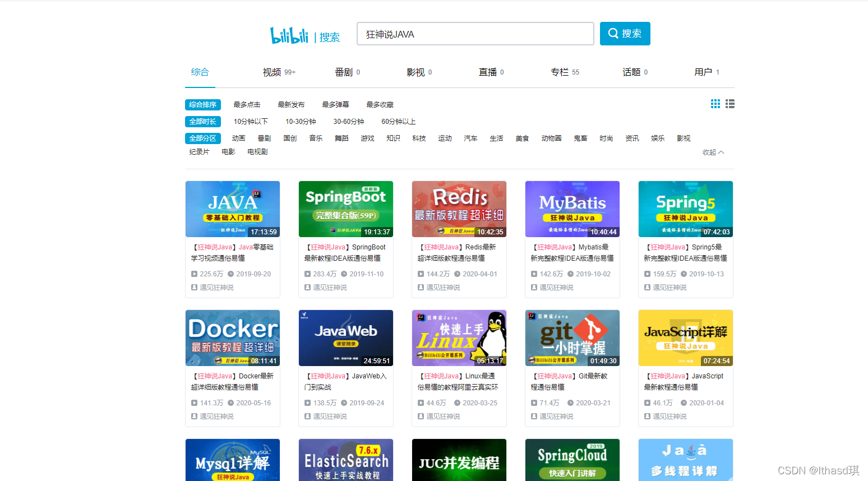Select 全部时长 duration filter
868x481 pixels.
click(203, 122)
